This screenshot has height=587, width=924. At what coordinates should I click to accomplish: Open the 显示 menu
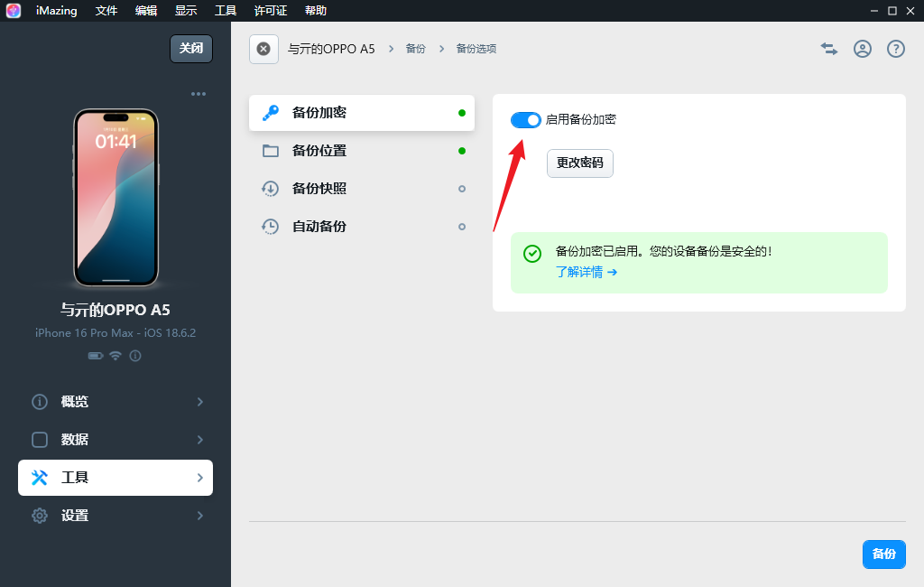pyautogui.click(x=186, y=11)
